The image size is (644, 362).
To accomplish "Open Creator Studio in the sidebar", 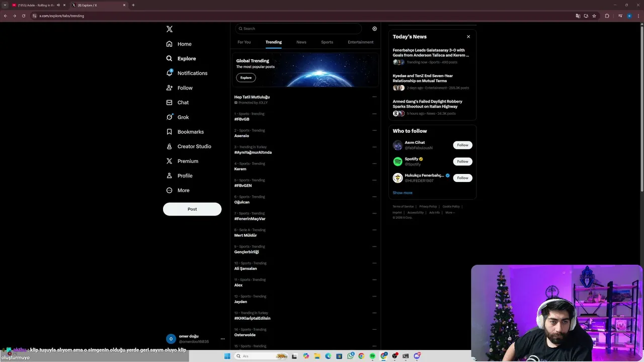I will point(189,146).
